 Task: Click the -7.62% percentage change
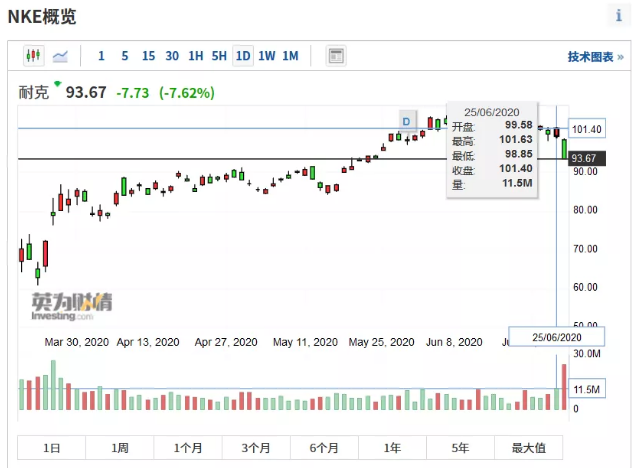click(x=187, y=93)
